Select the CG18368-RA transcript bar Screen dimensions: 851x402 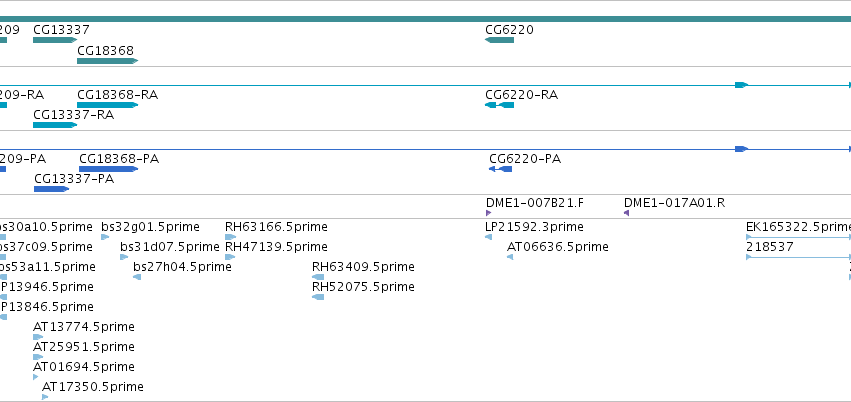(x=107, y=105)
